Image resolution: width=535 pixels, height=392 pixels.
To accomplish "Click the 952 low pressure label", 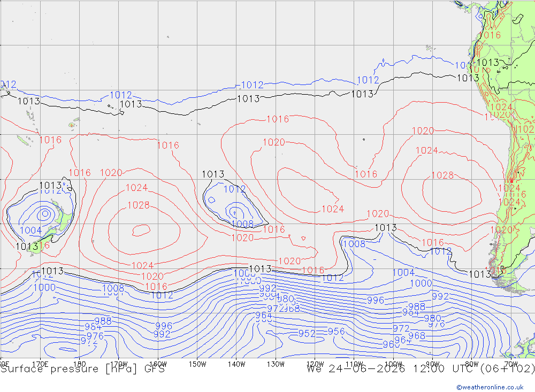I will pos(307,333).
